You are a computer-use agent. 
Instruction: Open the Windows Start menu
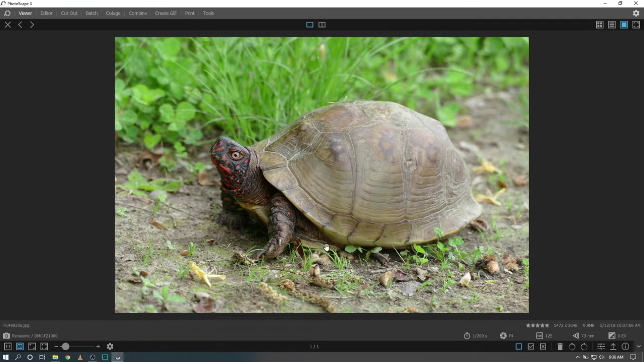(x=6, y=357)
